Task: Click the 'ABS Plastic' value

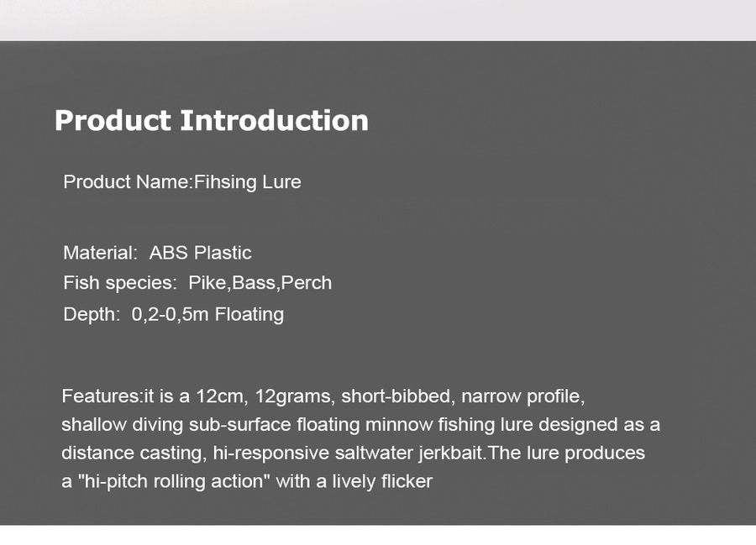Action: click(200, 253)
